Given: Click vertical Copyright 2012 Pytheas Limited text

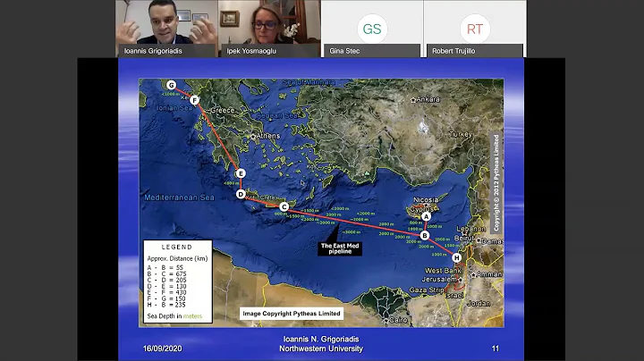Looking at the screenshot, I should coord(496,183).
